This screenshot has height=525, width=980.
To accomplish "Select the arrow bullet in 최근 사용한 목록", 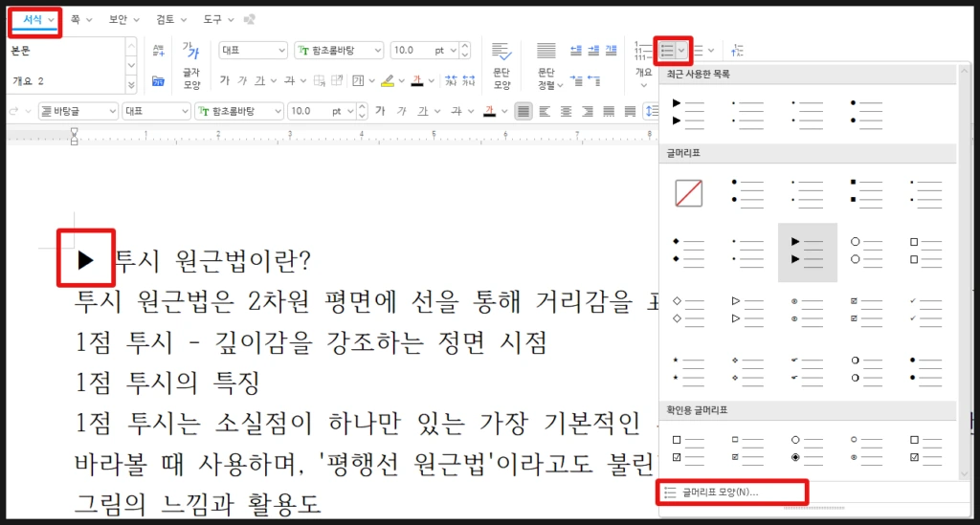I will 689,113.
